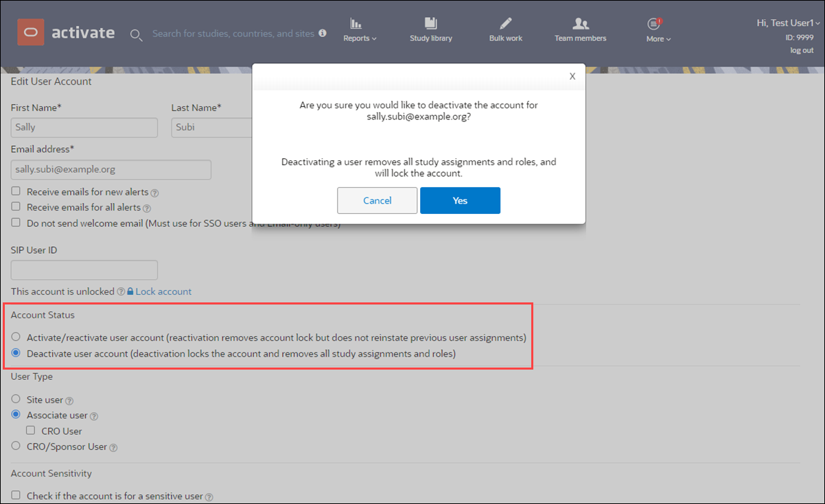Click the ID: 9999 text
This screenshot has height=504, width=825.
800,38
